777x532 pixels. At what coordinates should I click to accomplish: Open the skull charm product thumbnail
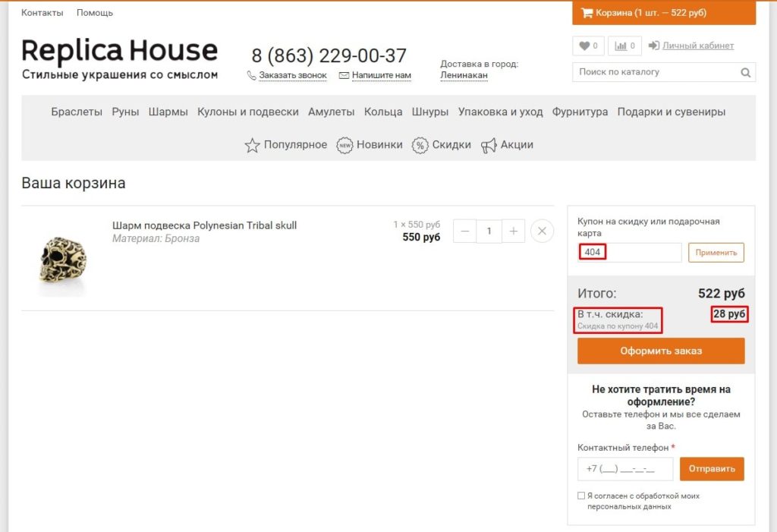coord(63,260)
